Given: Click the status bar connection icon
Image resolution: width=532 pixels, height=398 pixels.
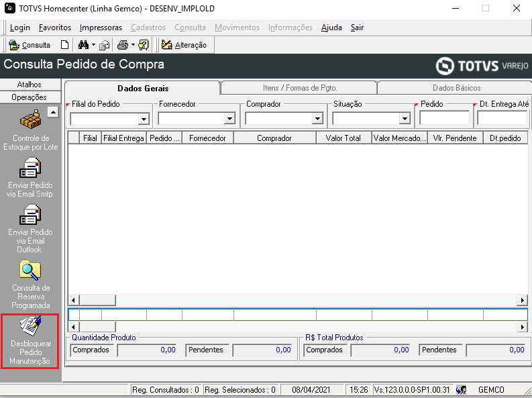Looking at the screenshot, I should click(461, 389).
